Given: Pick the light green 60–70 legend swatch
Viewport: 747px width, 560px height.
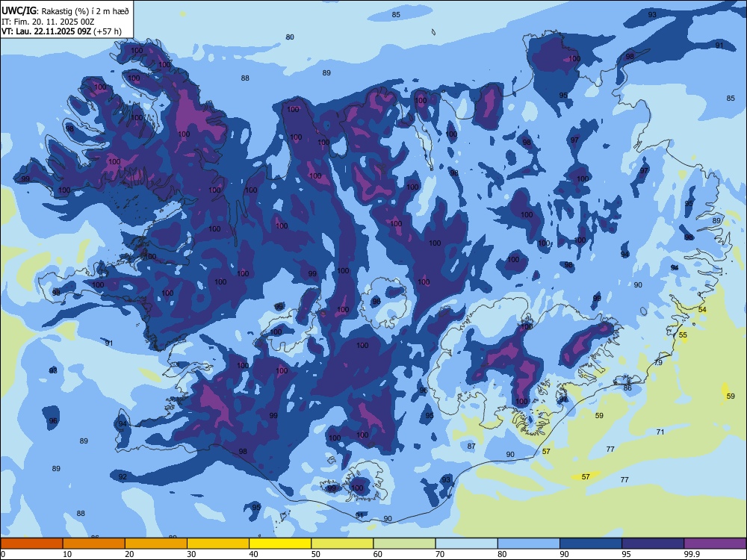Looking at the screenshot, I should tap(404, 544).
